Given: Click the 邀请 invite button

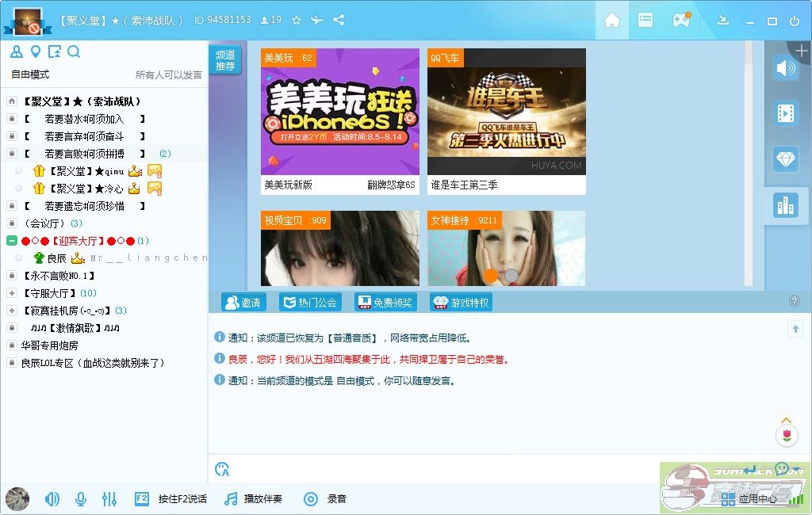Looking at the screenshot, I should point(244,302).
